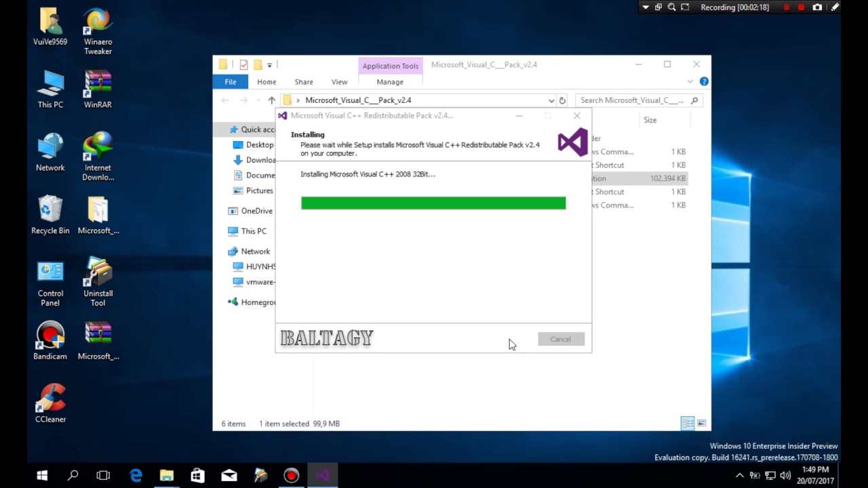Screen dimensions: 868x488
Task: Click the volume icon in the system tray
Action: pyautogui.click(x=785, y=476)
